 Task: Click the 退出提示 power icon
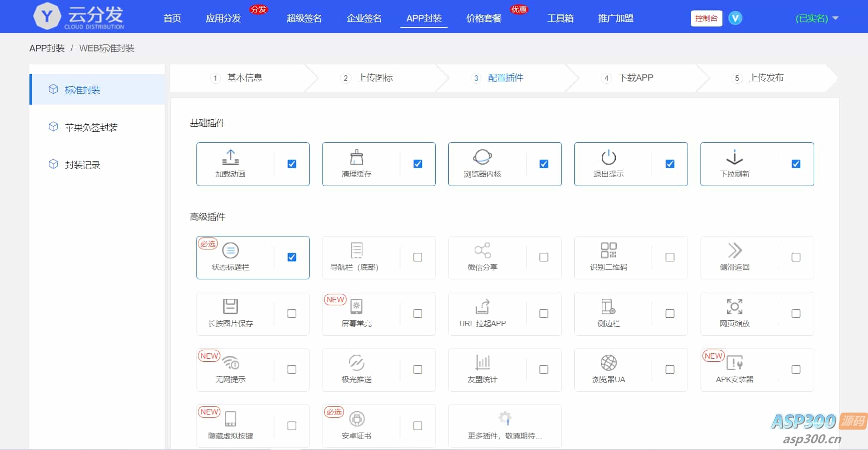click(x=608, y=157)
